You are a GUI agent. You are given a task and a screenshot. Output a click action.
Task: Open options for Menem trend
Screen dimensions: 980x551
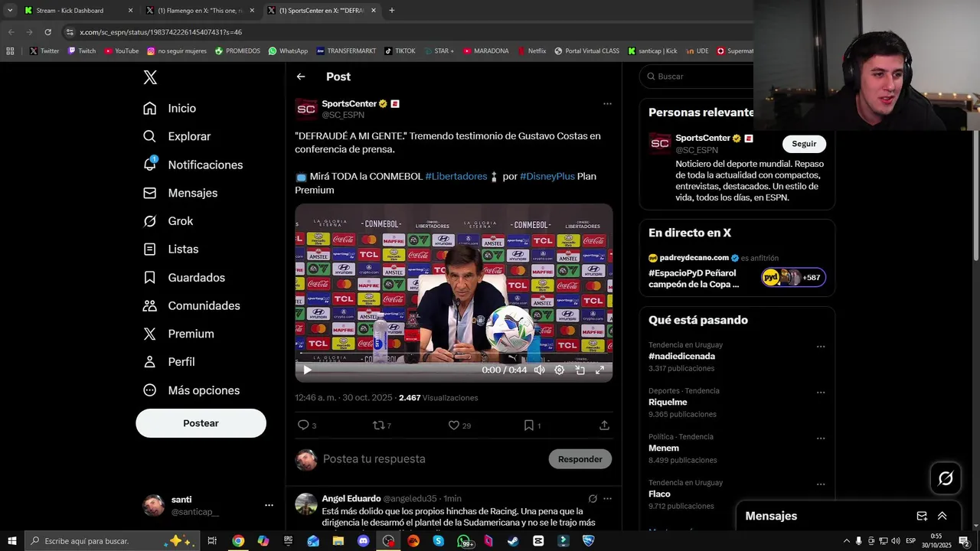[821, 439]
